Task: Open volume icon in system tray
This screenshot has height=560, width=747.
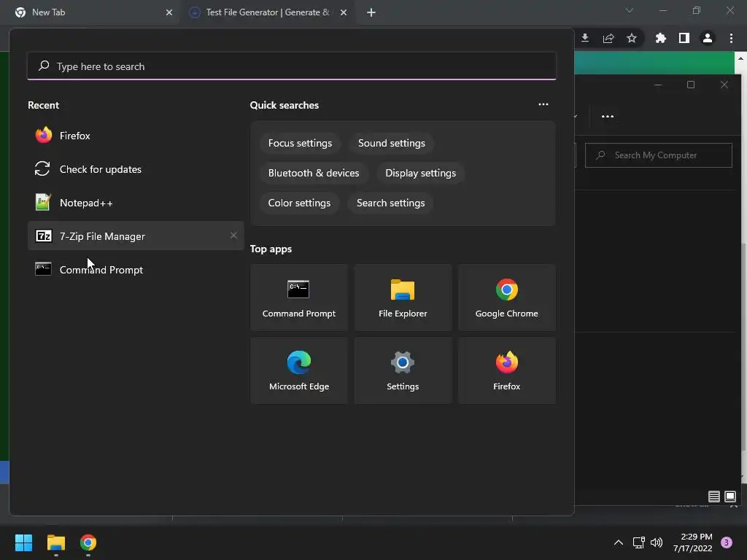Action: tap(657, 542)
